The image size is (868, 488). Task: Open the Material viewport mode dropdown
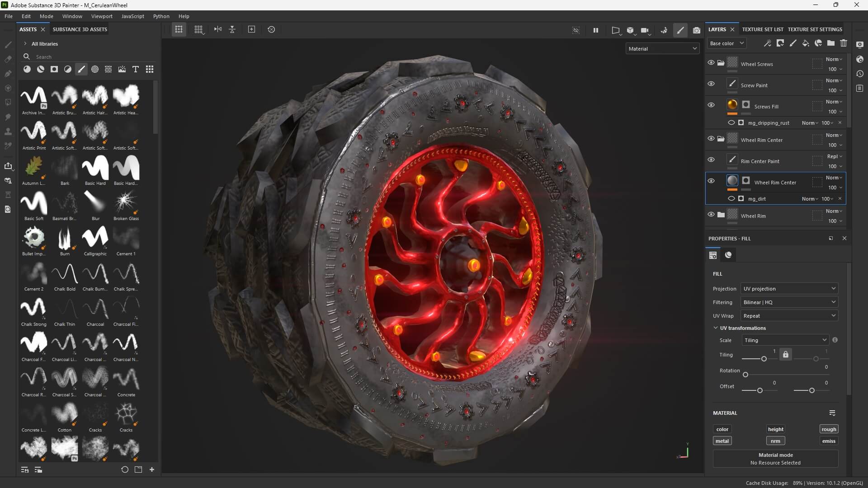(x=662, y=49)
